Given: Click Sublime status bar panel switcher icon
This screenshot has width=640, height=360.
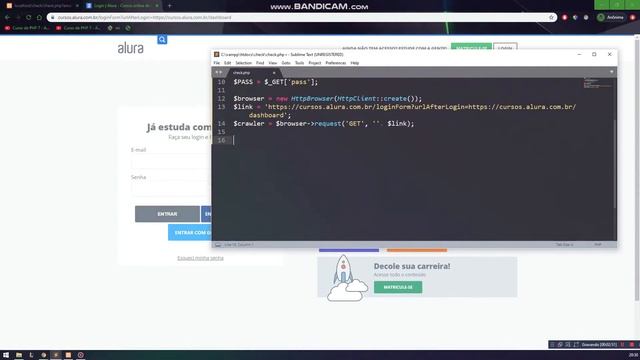Looking at the screenshot, I should [218, 245].
